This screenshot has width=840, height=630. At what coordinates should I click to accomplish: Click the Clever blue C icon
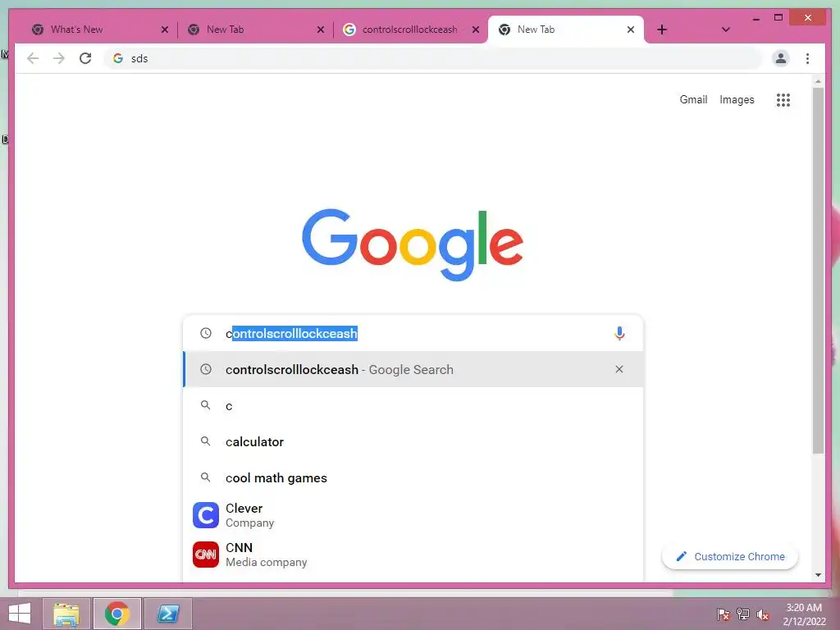(x=206, y=515)
